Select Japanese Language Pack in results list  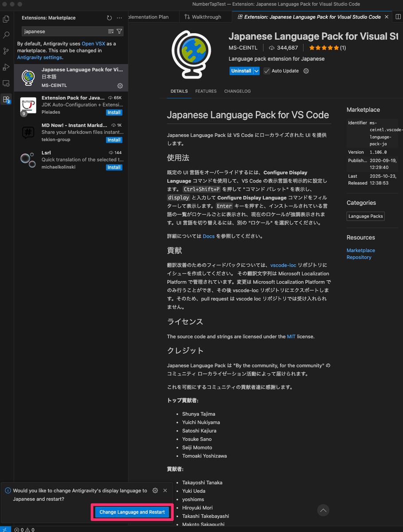(x=71, y=78)
